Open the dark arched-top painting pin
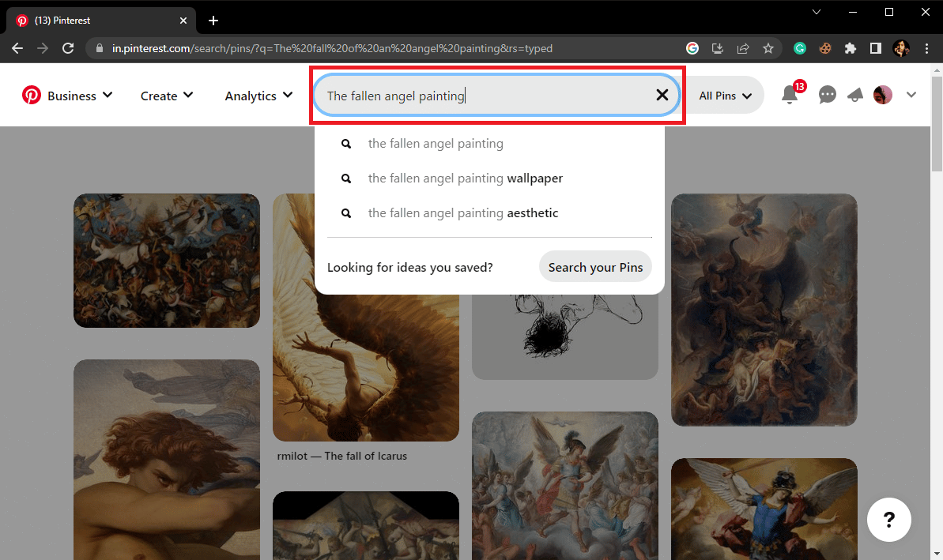943x560 pixels. point(366,526)
